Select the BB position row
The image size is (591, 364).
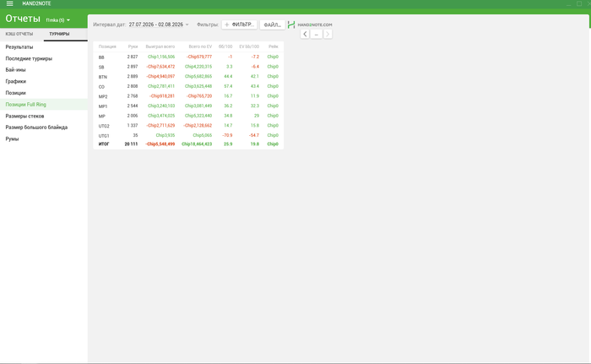pyautogui.click(x=188, y=57)
